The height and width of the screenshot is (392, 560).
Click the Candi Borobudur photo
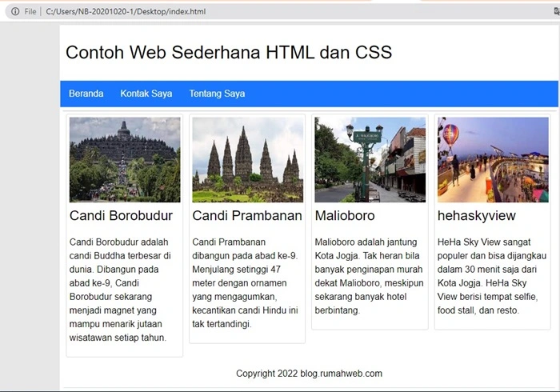125,159
